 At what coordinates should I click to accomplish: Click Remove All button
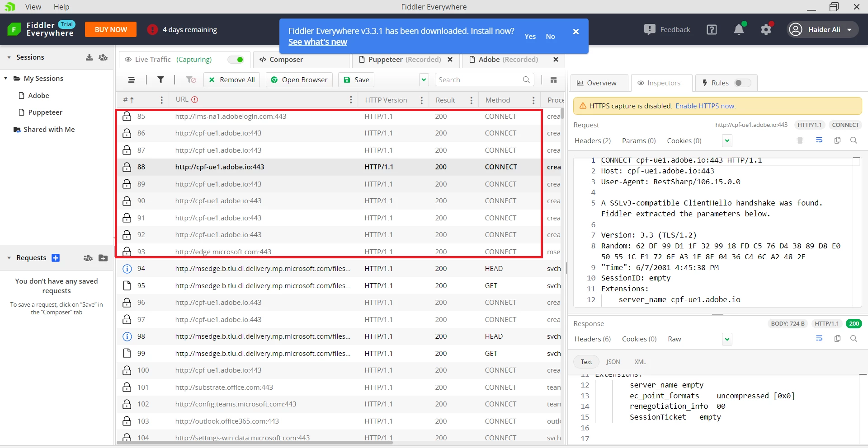pyautogui.click(x=232, y=80)
